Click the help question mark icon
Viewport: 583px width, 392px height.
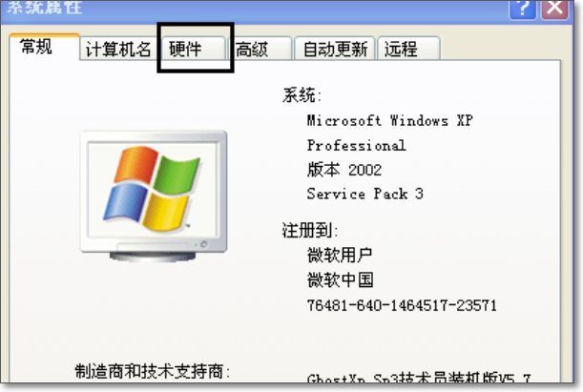point(522,9)
